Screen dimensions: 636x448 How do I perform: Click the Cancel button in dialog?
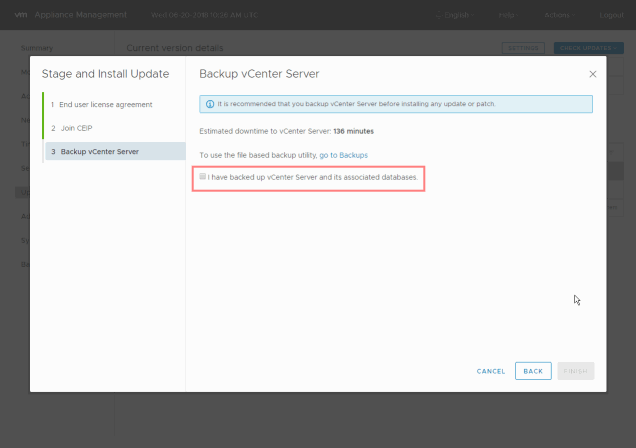point(491,371)
